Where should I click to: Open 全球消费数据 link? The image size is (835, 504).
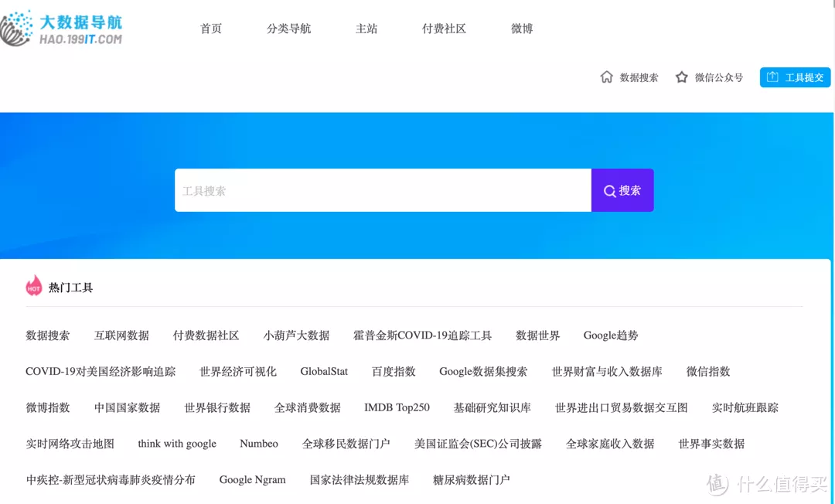pos(307,407)
